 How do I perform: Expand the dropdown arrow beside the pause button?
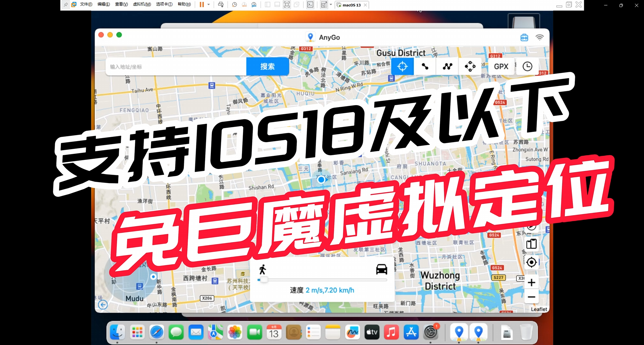[209, 4]
